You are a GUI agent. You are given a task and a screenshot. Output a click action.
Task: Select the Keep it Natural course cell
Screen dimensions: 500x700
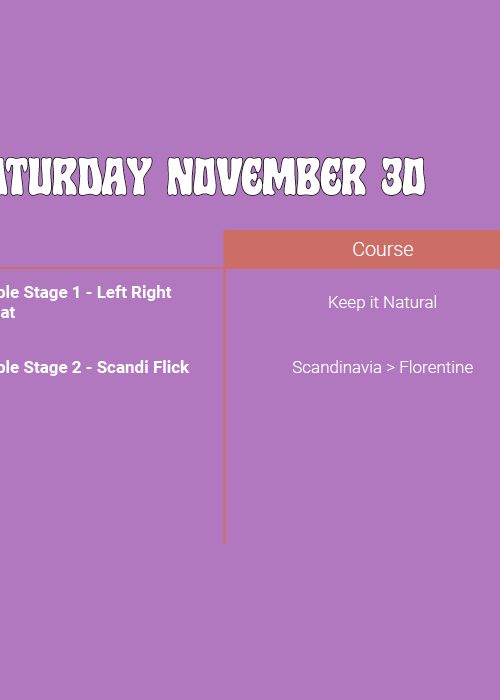[382, 303]
